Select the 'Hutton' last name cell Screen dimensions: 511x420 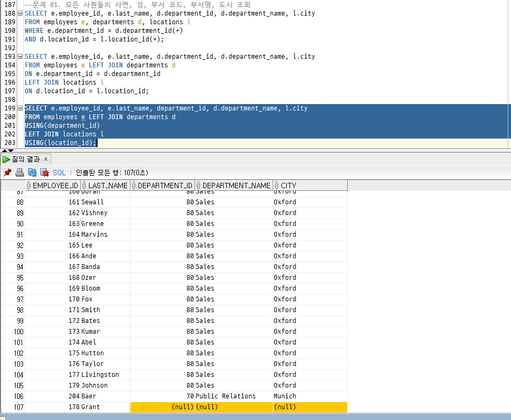click(x=105, y=353)
